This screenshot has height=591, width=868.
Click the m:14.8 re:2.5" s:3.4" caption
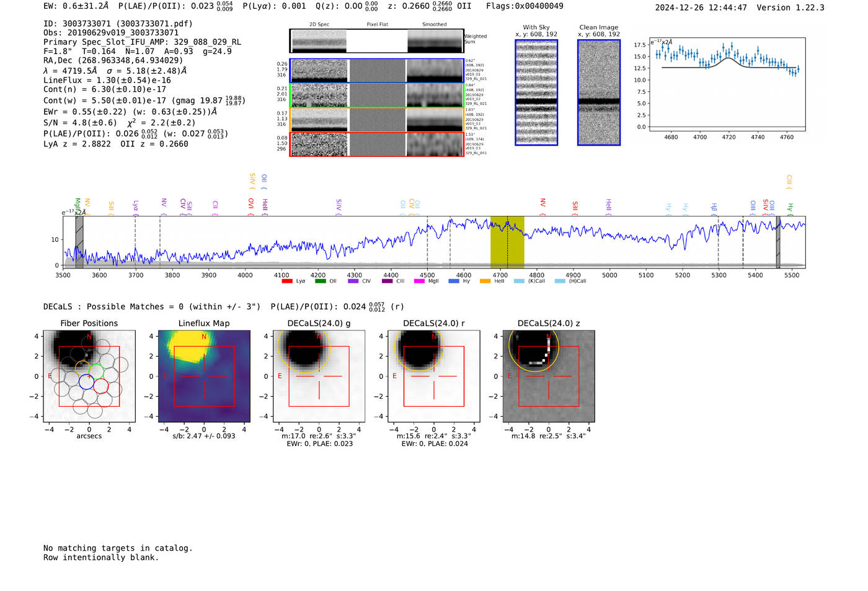[549, 436]
